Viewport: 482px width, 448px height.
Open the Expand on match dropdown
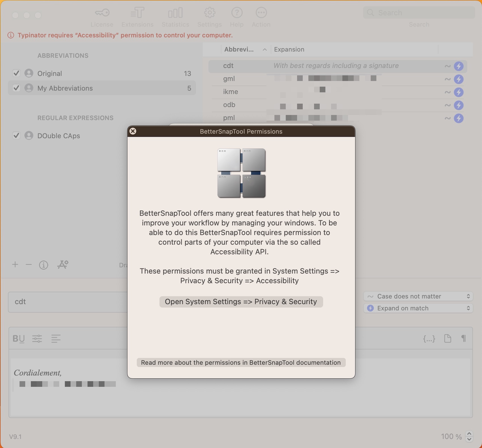(x=418, y=308)
